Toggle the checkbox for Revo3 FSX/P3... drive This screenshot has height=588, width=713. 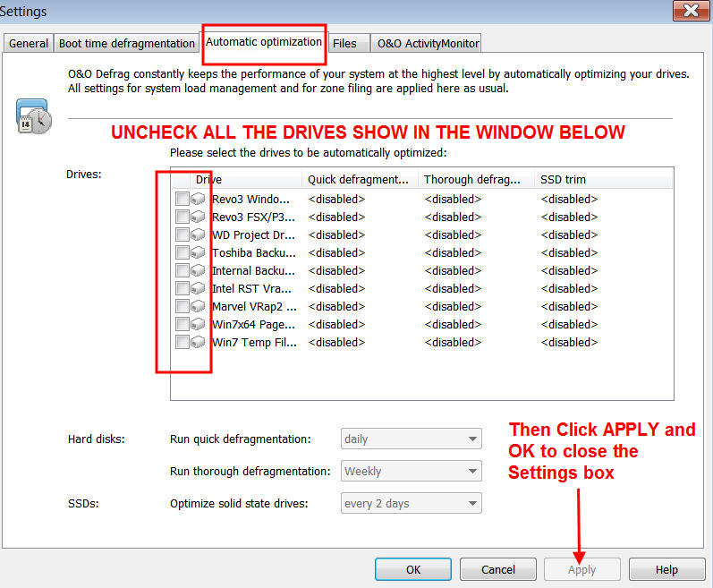(x=182, y=217)
